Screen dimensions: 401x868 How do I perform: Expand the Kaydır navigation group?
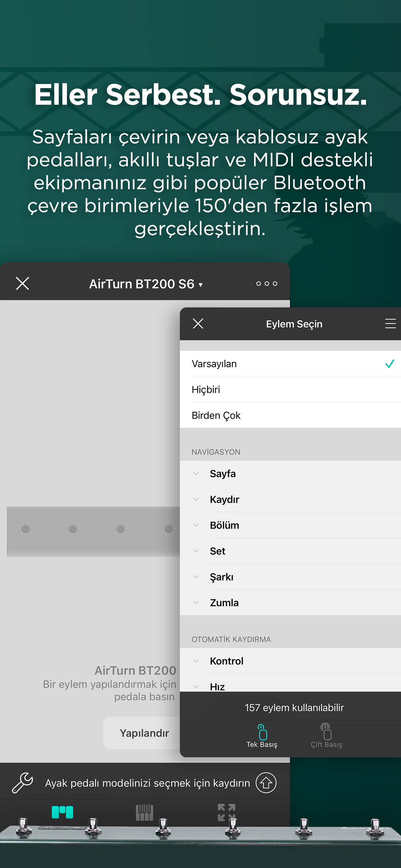[x=291, y=499]
